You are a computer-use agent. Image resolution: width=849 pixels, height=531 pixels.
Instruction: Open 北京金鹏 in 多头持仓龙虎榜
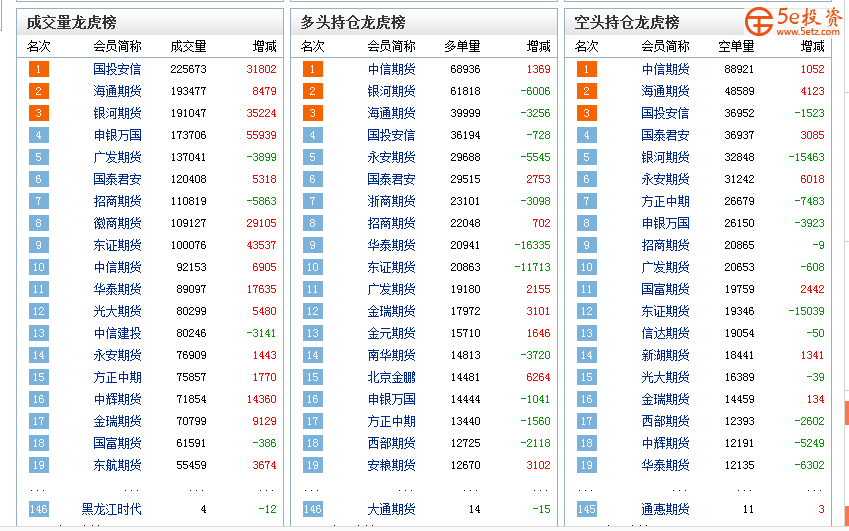coord(391,377)
